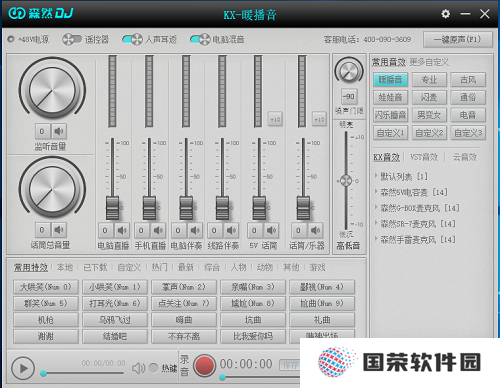Image resolution: width=500 pixels, height=388 pixels.
Task: Mute the 线路伴奏 channel speaker
Action: coord(231,230)
